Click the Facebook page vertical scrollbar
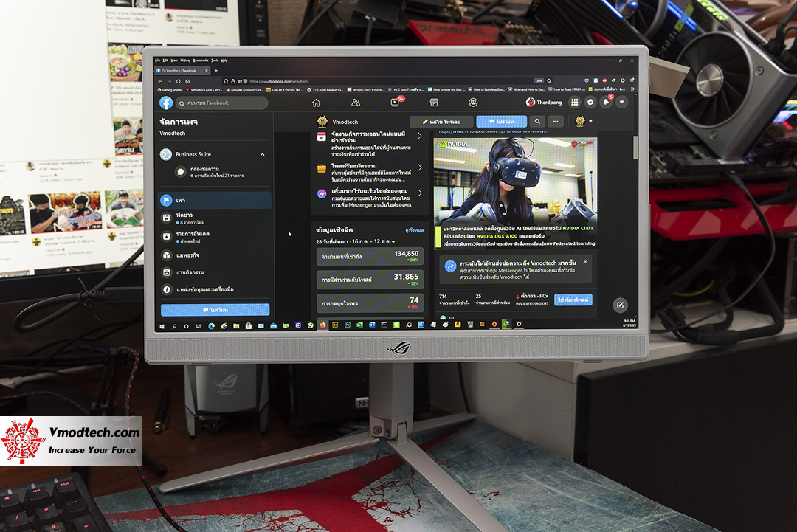Image resolution: width=797 pixels, height=532 pixels. (635, 148)
